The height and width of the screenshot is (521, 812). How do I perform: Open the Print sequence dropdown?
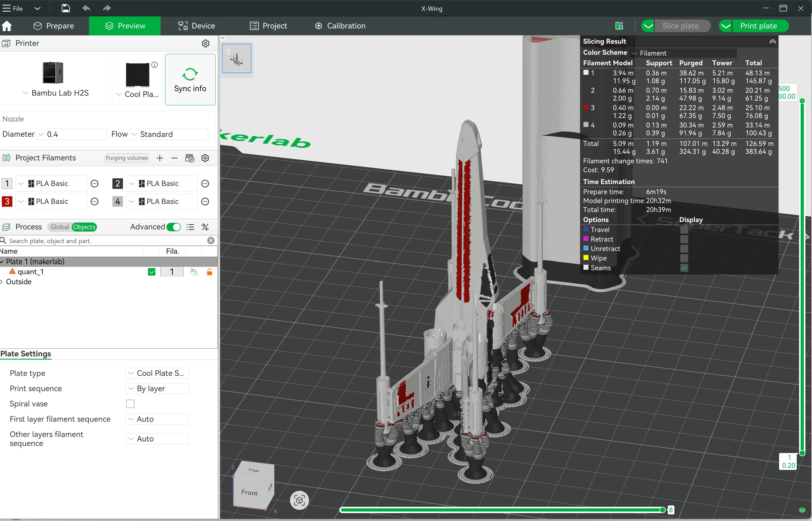click(x=157, y=389)
